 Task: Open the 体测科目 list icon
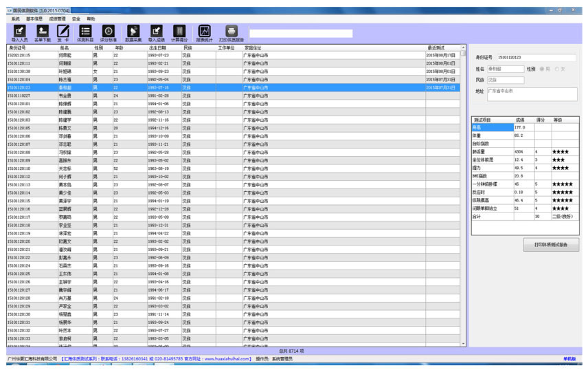(x=85, y=32)
